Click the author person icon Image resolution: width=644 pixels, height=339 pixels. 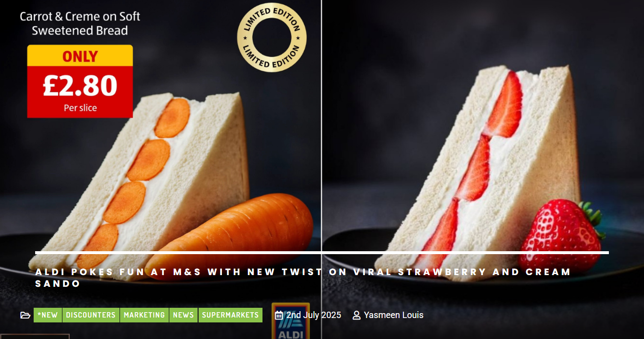click(x=357, y=315)
